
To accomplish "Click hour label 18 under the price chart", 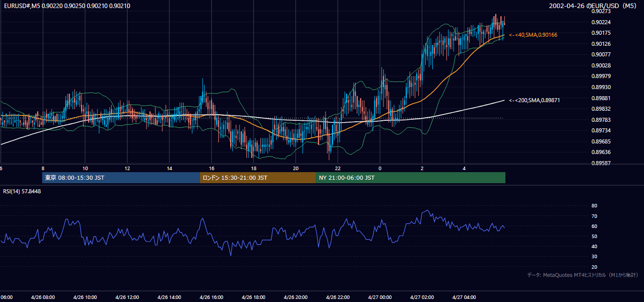I will click(253, 168).
